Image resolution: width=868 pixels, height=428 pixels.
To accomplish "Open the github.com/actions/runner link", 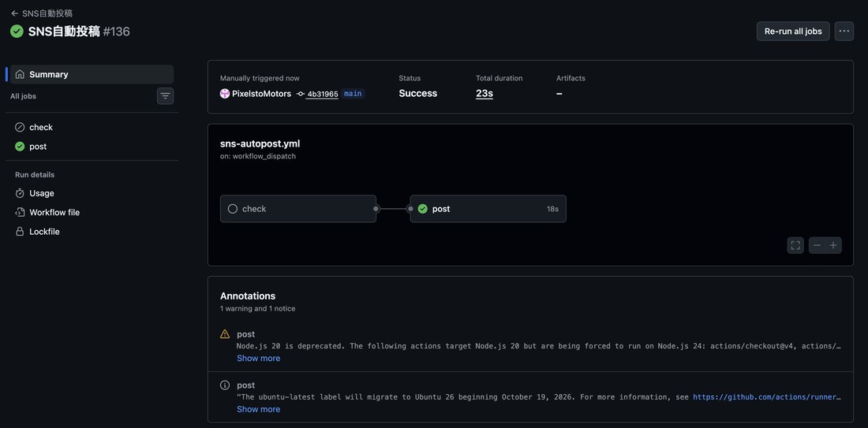I will [x=767, y=397].
